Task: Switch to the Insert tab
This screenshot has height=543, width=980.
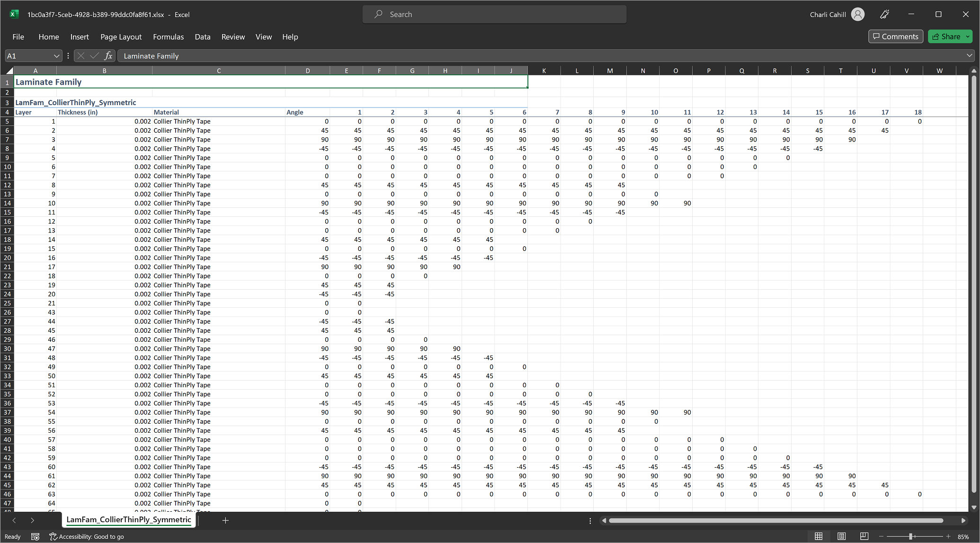Action: (80, 36)
